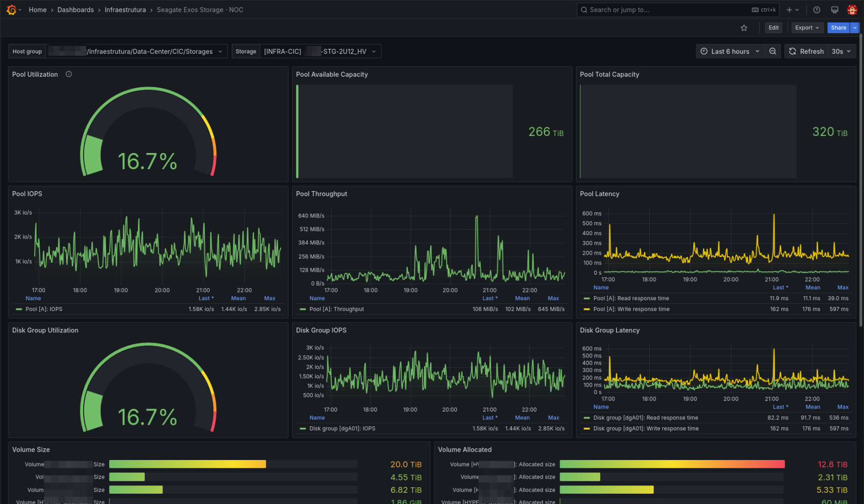Image resolution: width=864 pixels, height=504 pixels.
Task: Open the news monitor icon
Action: [x=835, y=10]
